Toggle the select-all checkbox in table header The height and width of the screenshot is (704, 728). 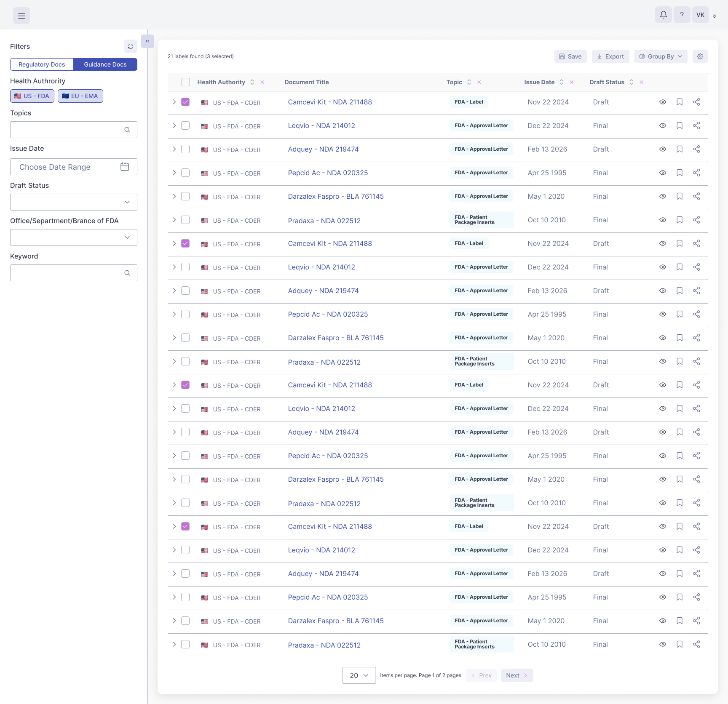pyautogui.click(x=185, y=82)
